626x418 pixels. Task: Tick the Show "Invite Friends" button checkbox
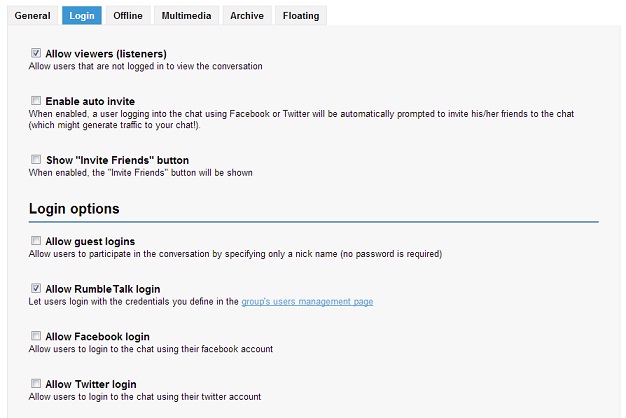[x=36, y=160]
